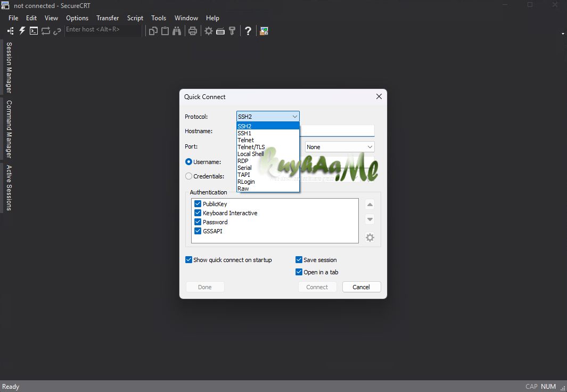Close the Quick Connect dialog with X
Image resolution: width=567 pixels, height=392 pixels.
point(379,96)
